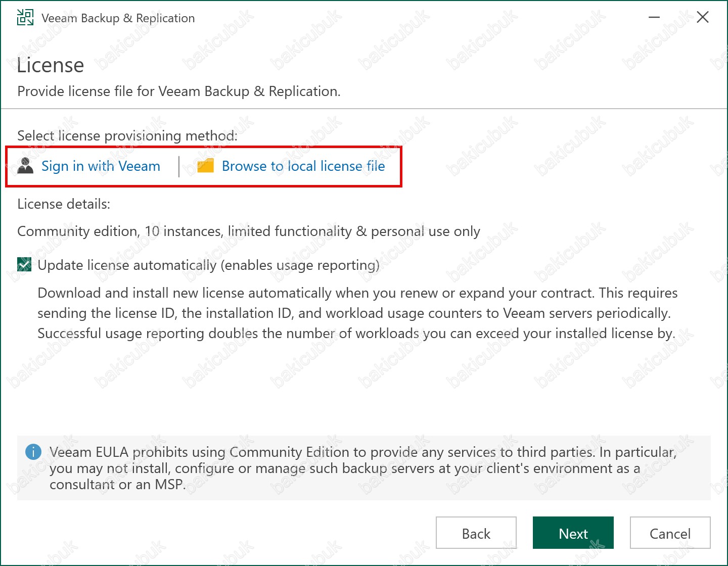Click the License page heading
Screen dimensions: 728x566
pyautogui.click(x=51, y=65)
